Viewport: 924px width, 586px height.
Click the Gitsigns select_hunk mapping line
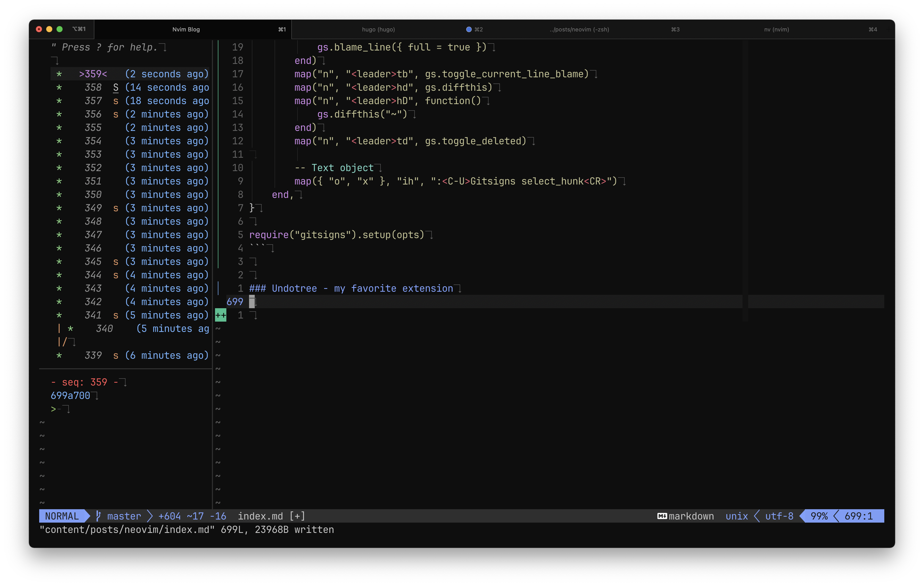point(456,181)
